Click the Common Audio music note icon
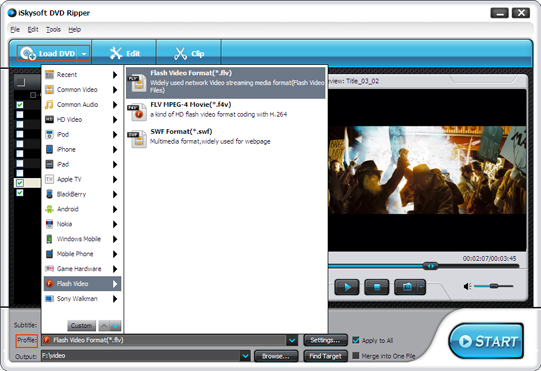The image size is (541, 371). click(x=49, y=104)
